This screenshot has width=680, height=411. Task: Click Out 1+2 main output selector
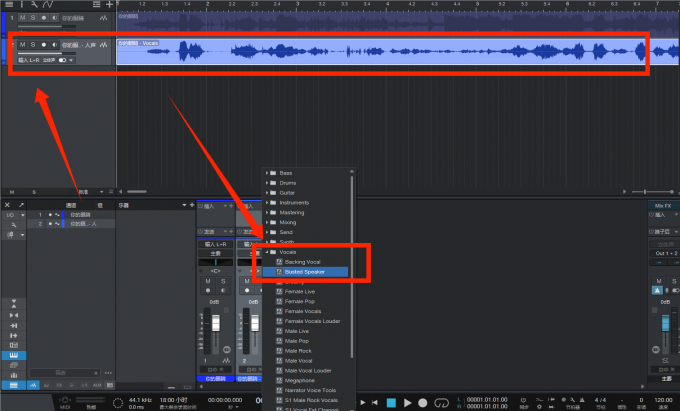[665, 253]
